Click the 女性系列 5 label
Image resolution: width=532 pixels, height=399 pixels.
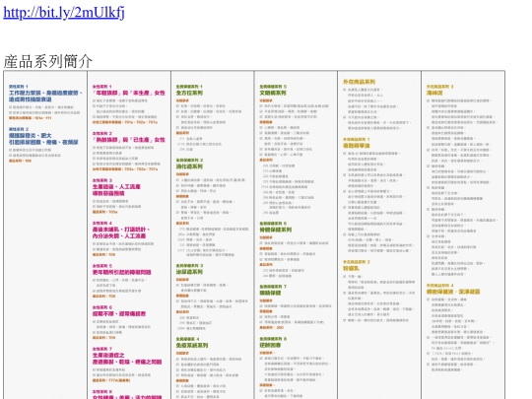click(x=102, y=266)
